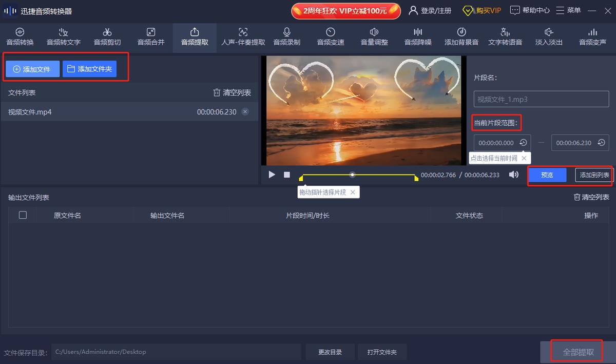Remove 视频文件.mp4 from the file list
This screenshot has width=616, height=364.
(245, 111)
